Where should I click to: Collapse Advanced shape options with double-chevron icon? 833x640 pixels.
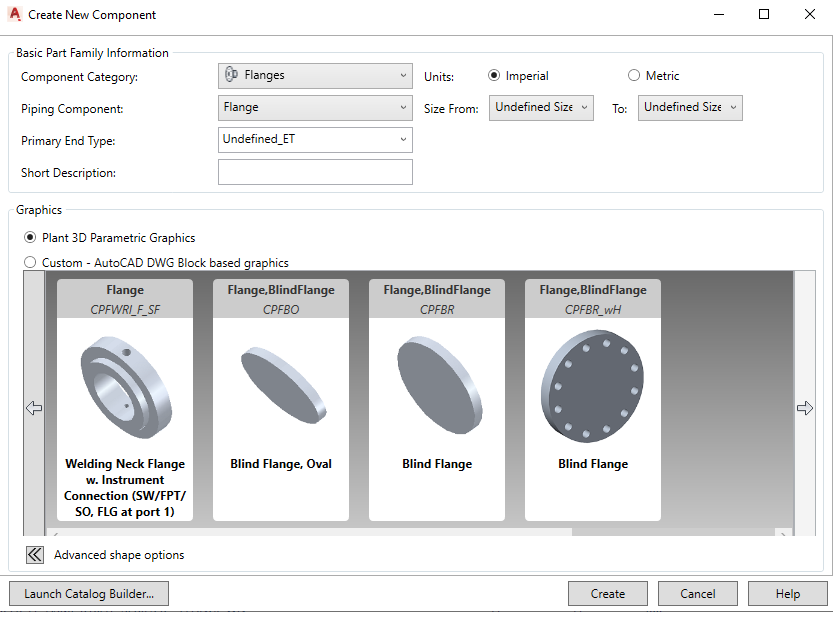point(35,555)
